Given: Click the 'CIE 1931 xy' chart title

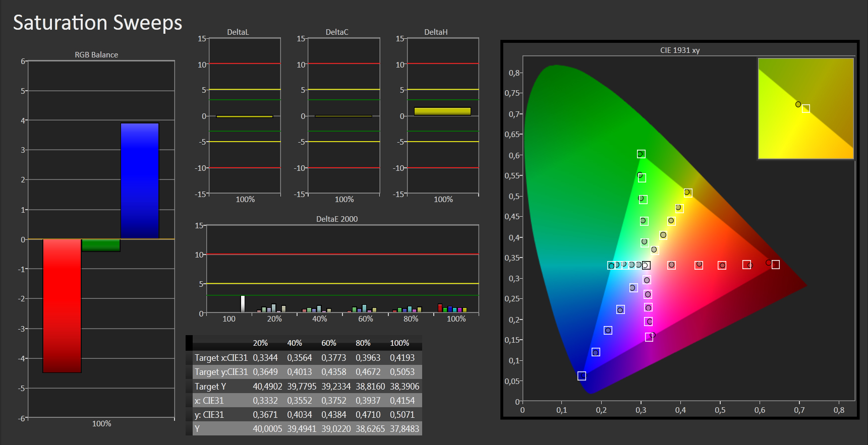Looking at the screenshot, I should (x=680, y=50).
